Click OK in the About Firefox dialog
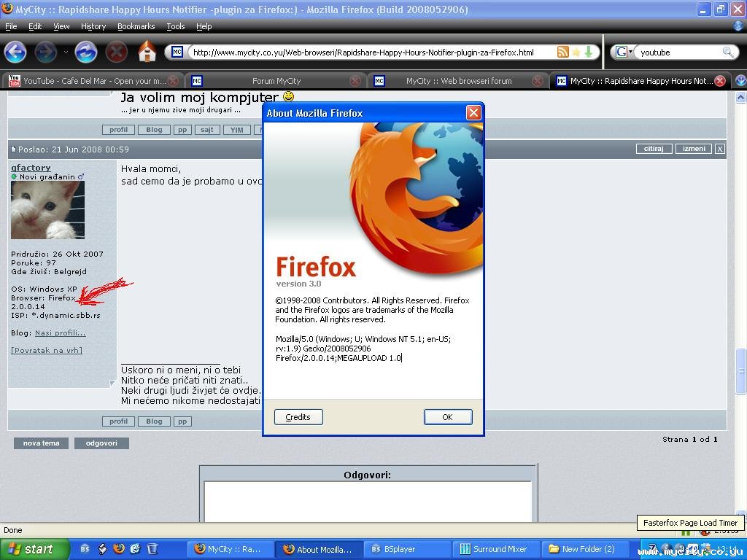Image resolution: width=747 pixels, height=560 pixels. (448, 417)
